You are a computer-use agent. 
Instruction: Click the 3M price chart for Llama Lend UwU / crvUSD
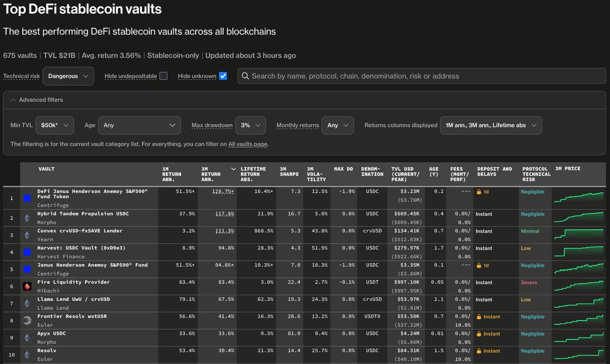point(578,304)
